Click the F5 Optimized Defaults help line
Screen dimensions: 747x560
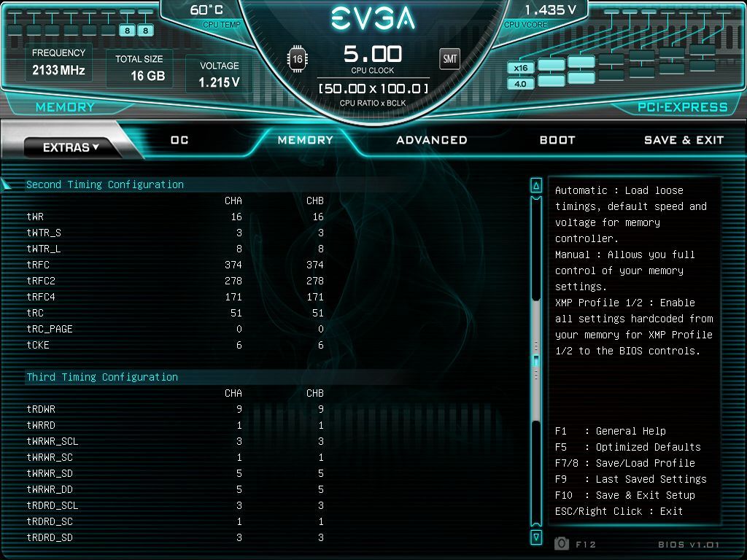tap(628, 447)
